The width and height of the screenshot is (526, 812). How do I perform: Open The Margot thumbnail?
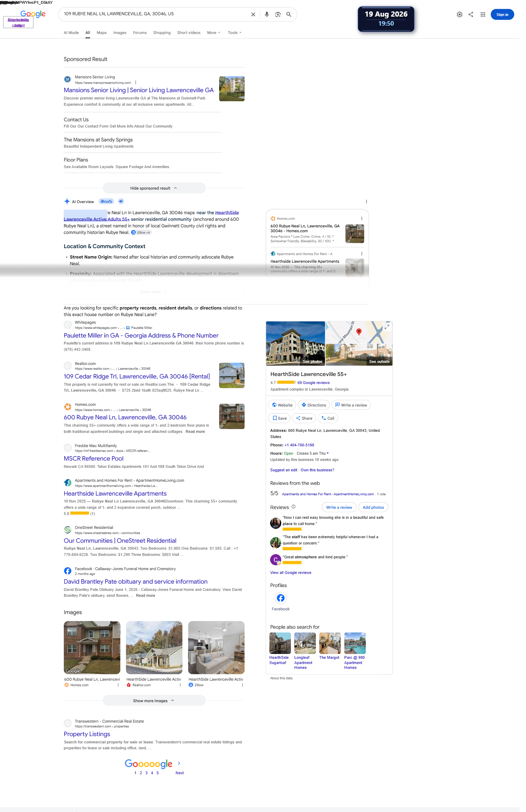click(330, 643)
